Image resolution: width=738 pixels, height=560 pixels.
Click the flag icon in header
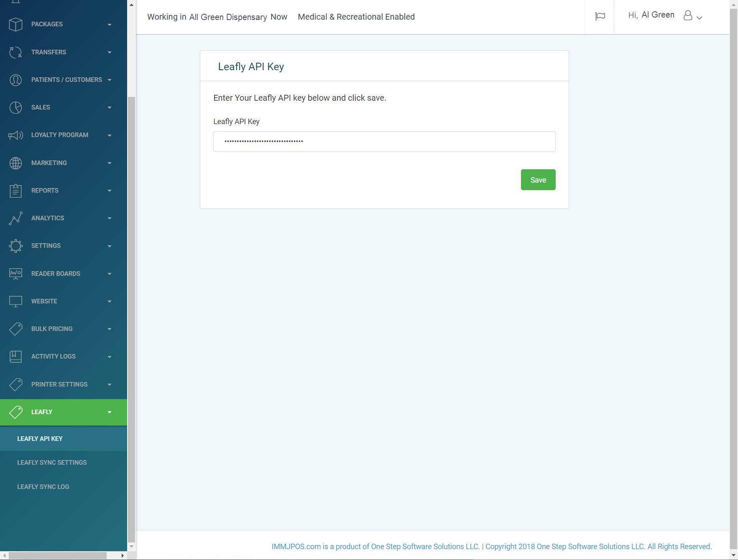(600, 16)
